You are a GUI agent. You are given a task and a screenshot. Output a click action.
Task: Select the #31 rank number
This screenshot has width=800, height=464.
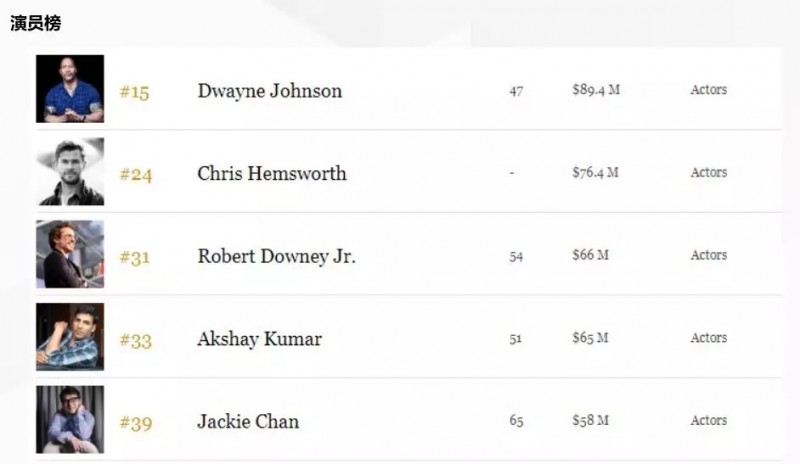(x=134, y=258)
